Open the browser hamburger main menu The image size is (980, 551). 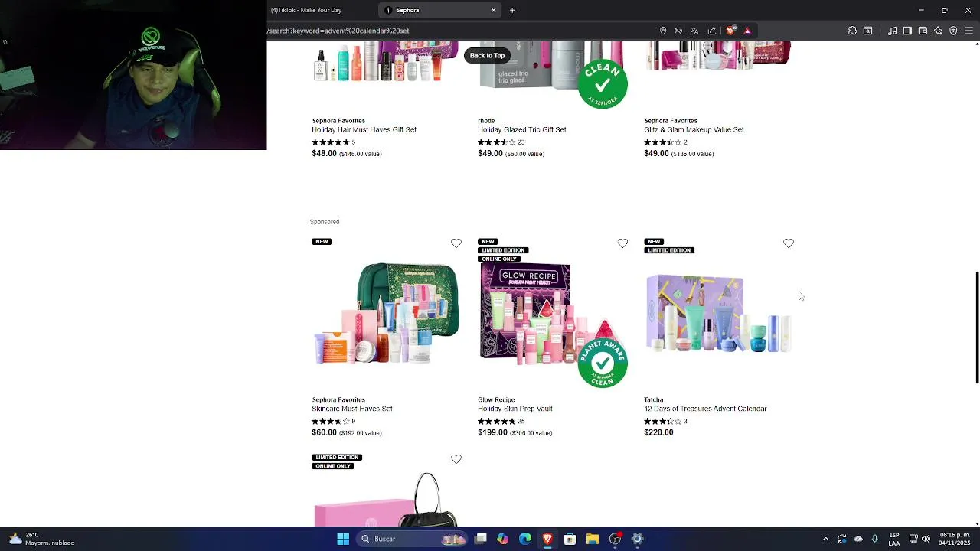point(969,31)
